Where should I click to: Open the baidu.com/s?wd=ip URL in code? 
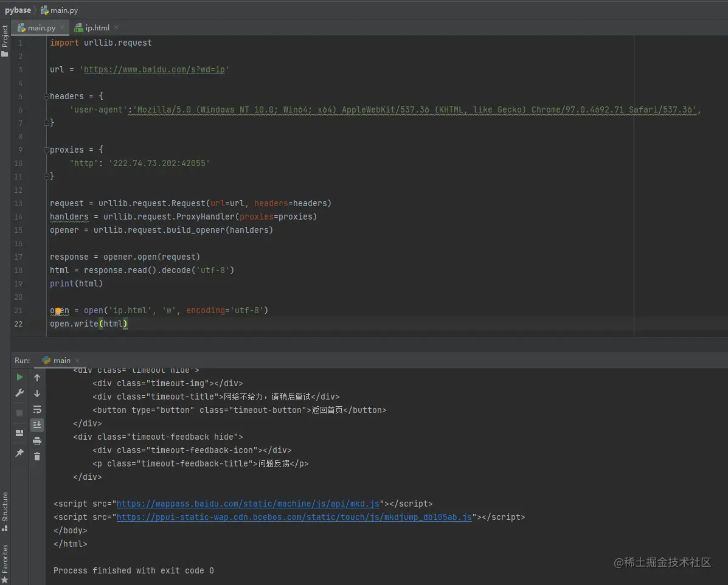coord(154,70)
